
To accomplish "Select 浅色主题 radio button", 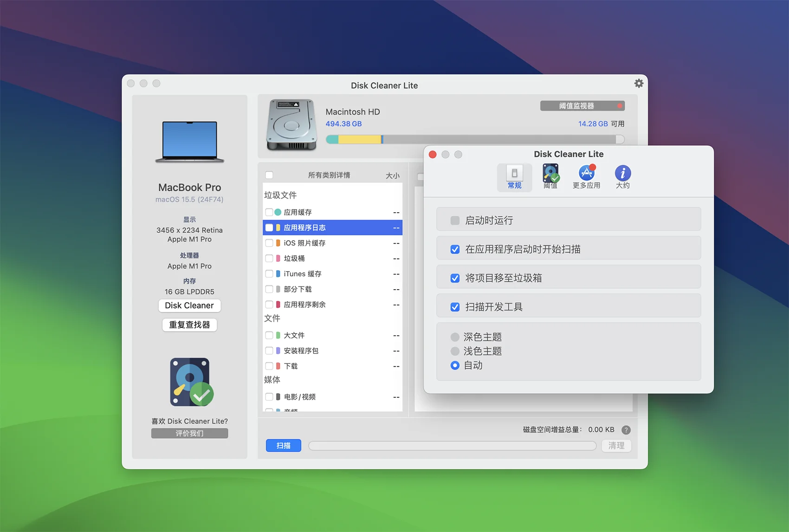I will pyautogui.click(x=455, y=351).
